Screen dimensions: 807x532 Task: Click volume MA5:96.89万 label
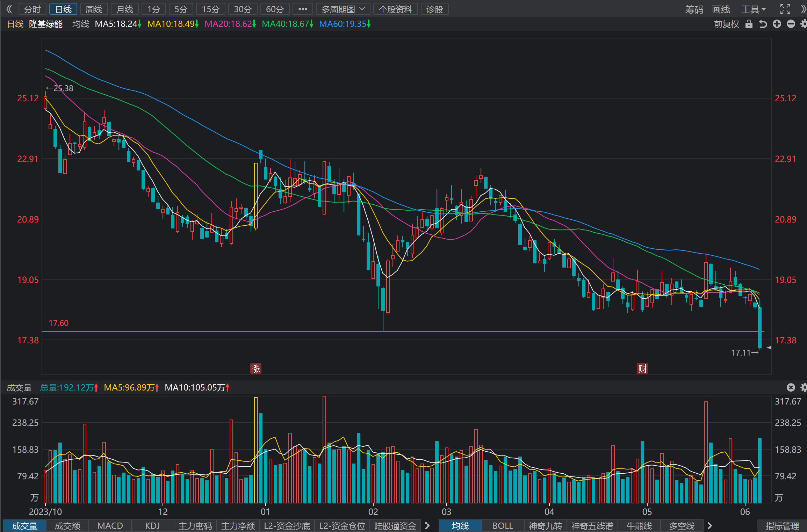[x=131, y=387]
